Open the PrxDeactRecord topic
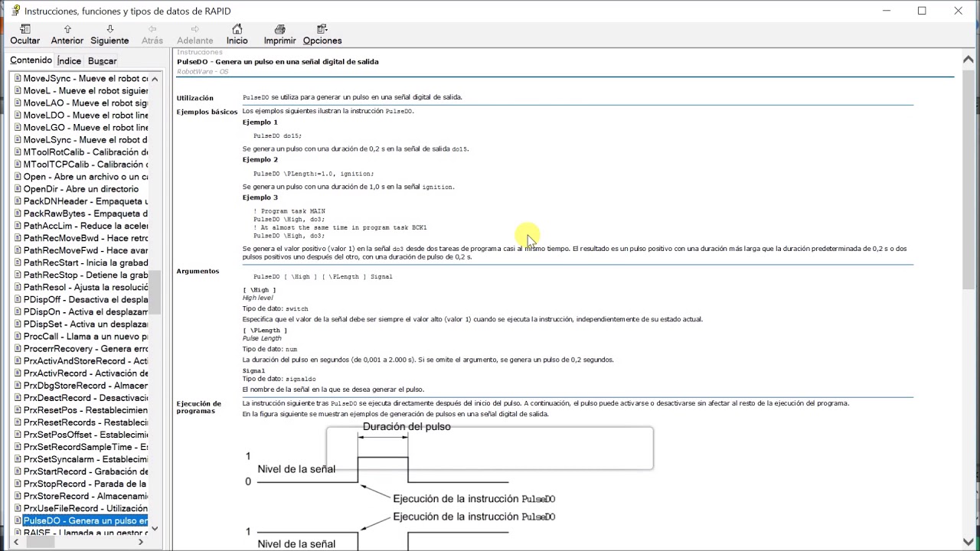The width and height of the screenshot is (980, 551). tap(86, 398)
